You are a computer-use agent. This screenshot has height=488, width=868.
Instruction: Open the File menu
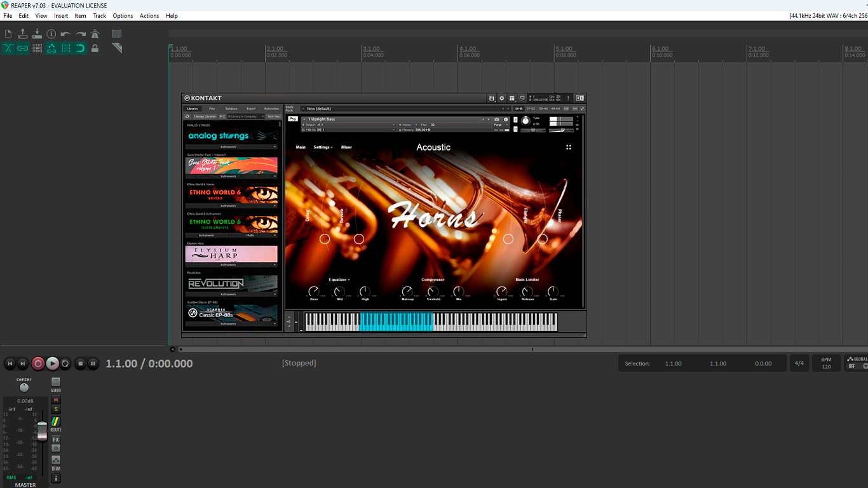(8, 16)
